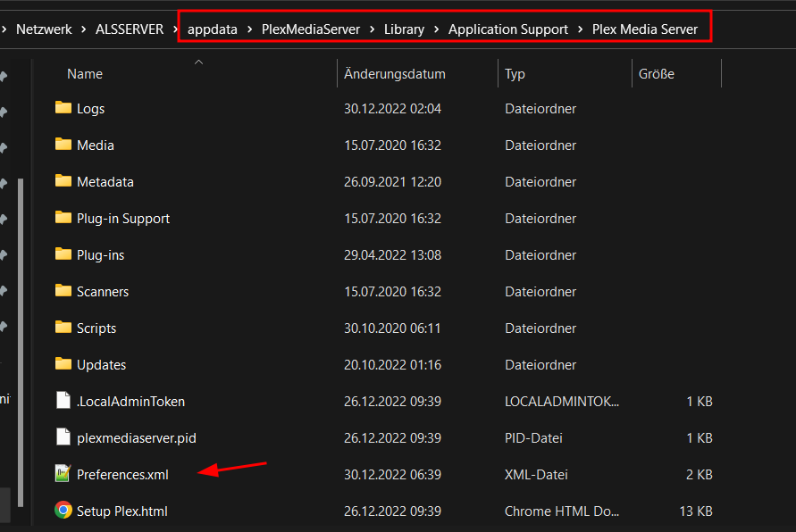Select the Scripts folder name

click(x=96, y=328)
